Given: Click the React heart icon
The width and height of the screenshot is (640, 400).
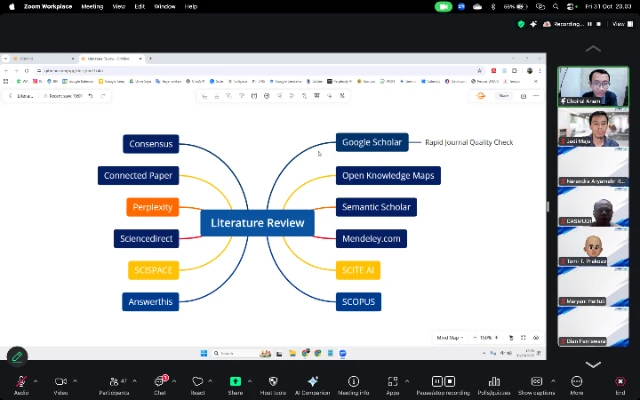Looking at the screenshot, I should pos(197,382).
